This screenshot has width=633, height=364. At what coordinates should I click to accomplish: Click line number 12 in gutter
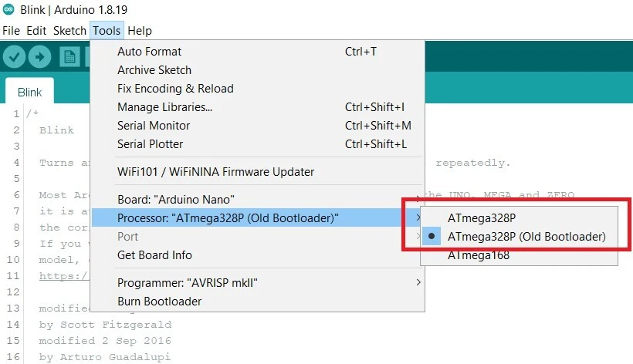click(x=13, y=292)
